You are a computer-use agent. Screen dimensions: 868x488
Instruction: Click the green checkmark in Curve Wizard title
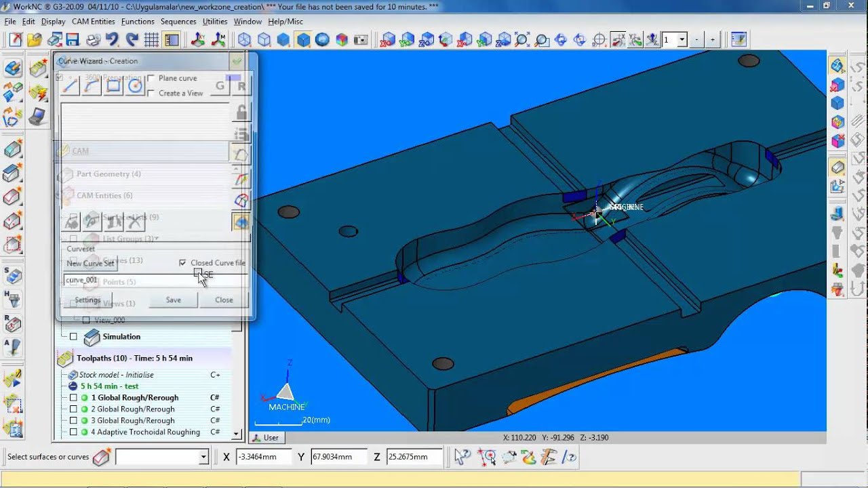click(x=237, y=61)
